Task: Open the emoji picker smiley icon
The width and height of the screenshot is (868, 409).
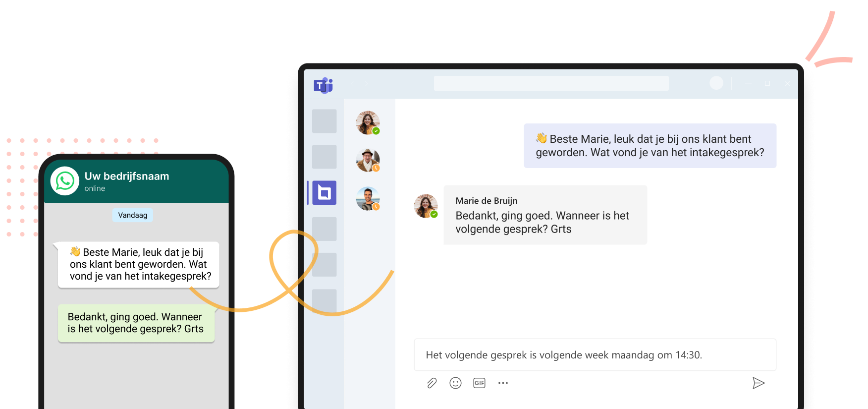Action: point(455,383)
